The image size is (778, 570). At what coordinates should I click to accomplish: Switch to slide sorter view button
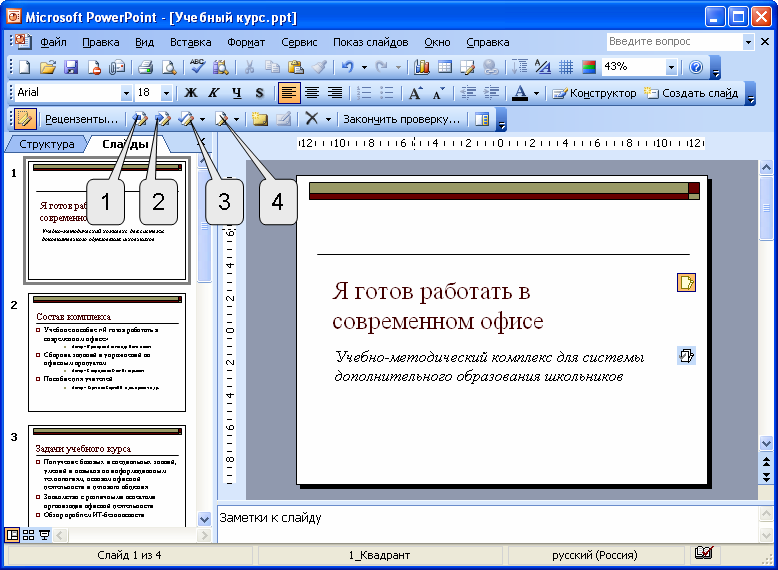point(28,535)
